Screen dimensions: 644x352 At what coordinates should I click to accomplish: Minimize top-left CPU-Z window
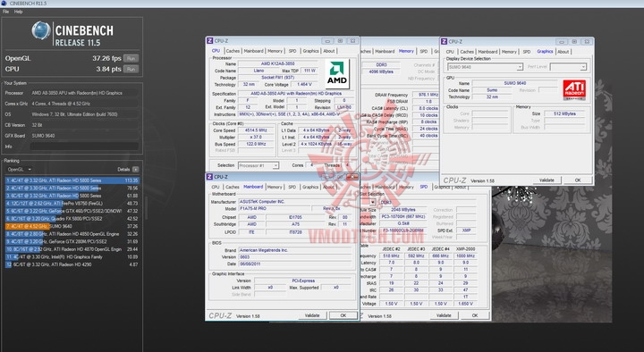(327, 41)
